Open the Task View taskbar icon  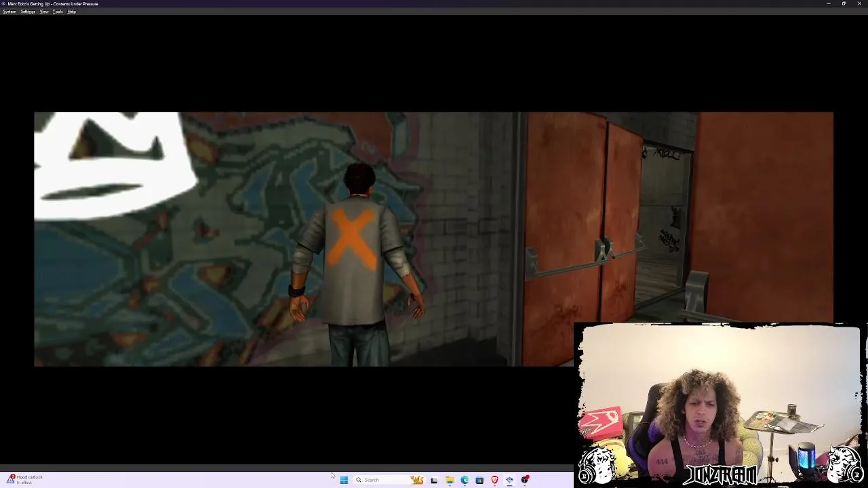pos(434,480)
